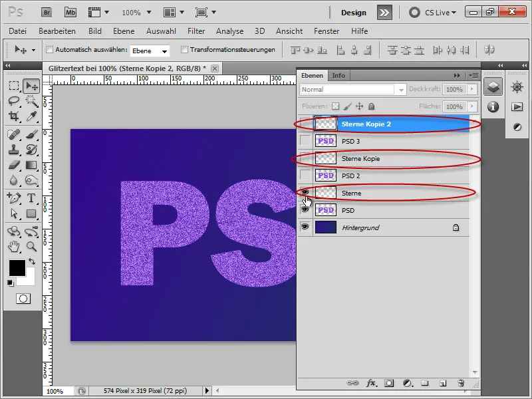The width and height of the screenshot is (532, 399).
Task: Hide the Hintergrund layer
Action: point(305,226)
